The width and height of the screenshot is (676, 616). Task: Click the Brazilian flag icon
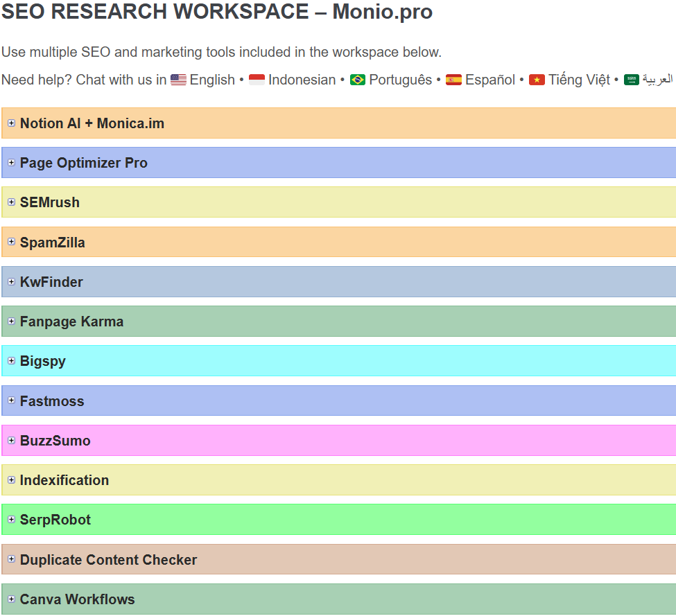(x=358, y=80)
